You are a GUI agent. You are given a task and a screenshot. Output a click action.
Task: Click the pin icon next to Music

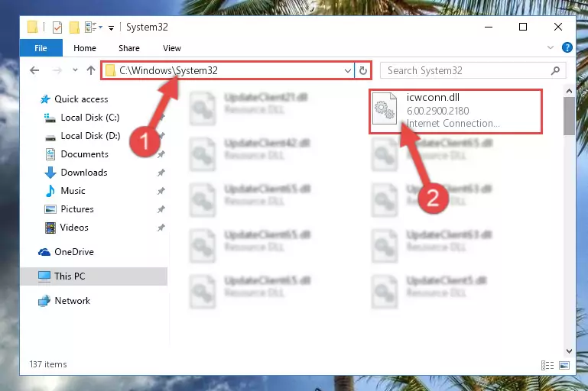coord(161,191)
